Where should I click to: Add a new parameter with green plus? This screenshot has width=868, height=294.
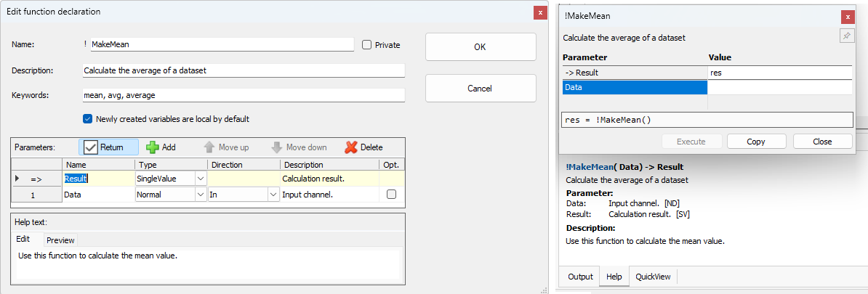click(161, 147)
